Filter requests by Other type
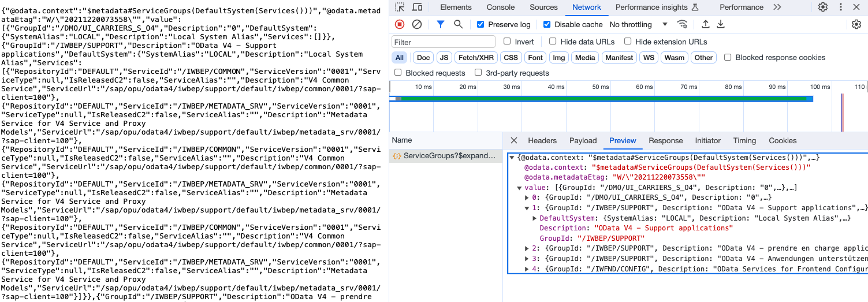Viewport: 868px width, 302px height. [703, 57]
